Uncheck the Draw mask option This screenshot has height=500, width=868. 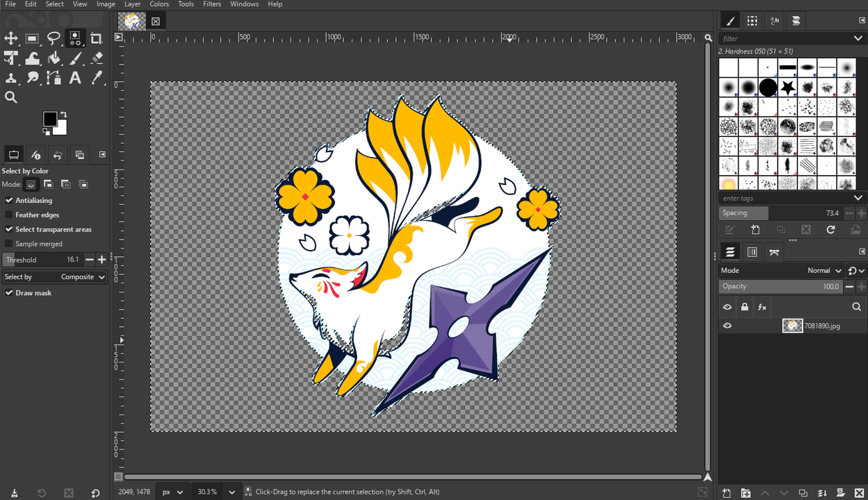click(8, 292)
